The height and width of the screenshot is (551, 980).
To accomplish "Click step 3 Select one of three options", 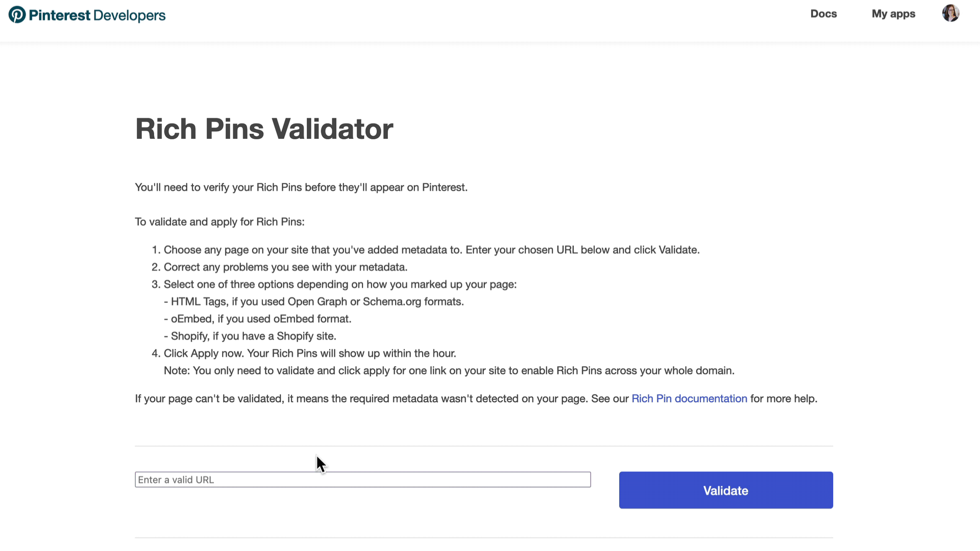I will tap(334, 285).
